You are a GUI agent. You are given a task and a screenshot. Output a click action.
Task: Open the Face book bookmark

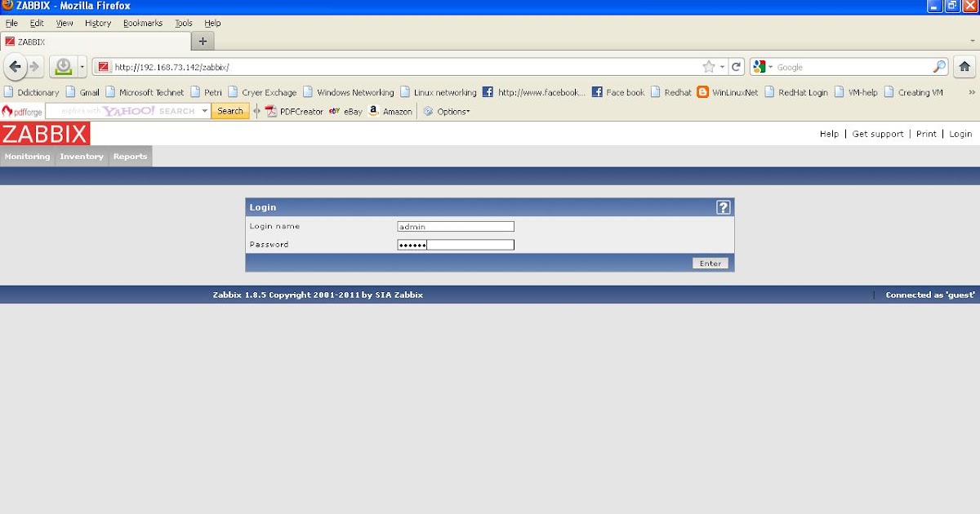point(618,92)
